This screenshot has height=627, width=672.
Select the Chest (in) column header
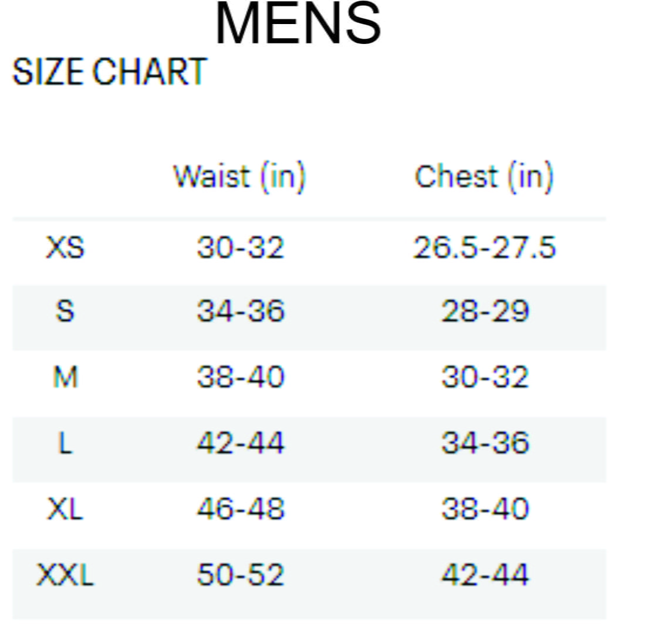tap(484, 176)
